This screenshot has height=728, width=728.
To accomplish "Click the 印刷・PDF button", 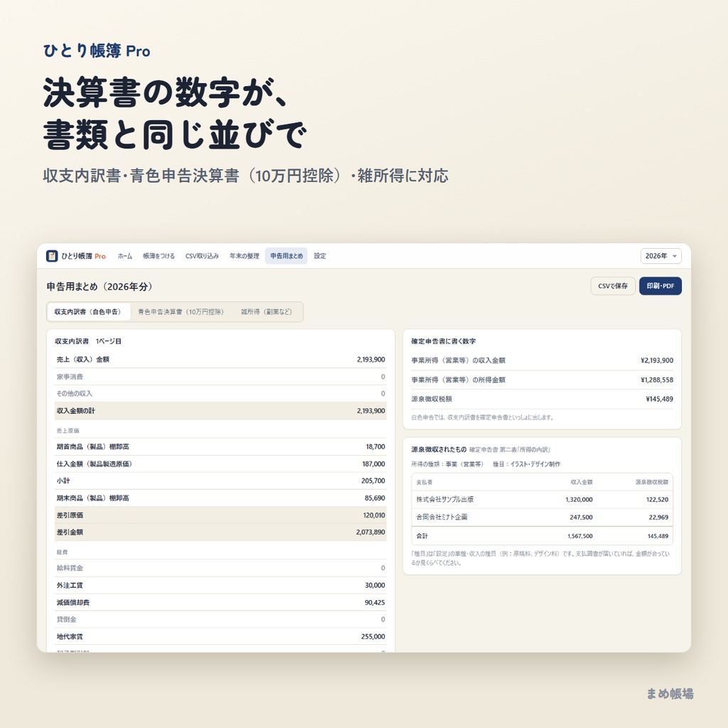I will click(660, 286).
